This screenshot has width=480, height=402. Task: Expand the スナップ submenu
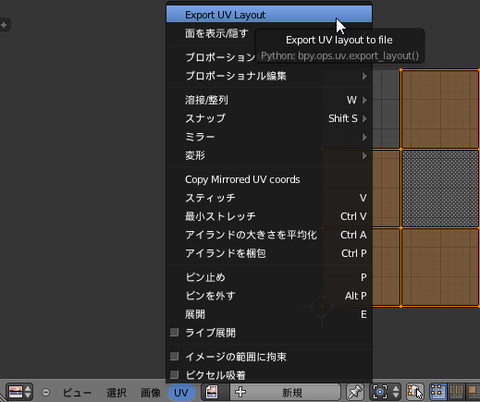[x=269, y=118]
